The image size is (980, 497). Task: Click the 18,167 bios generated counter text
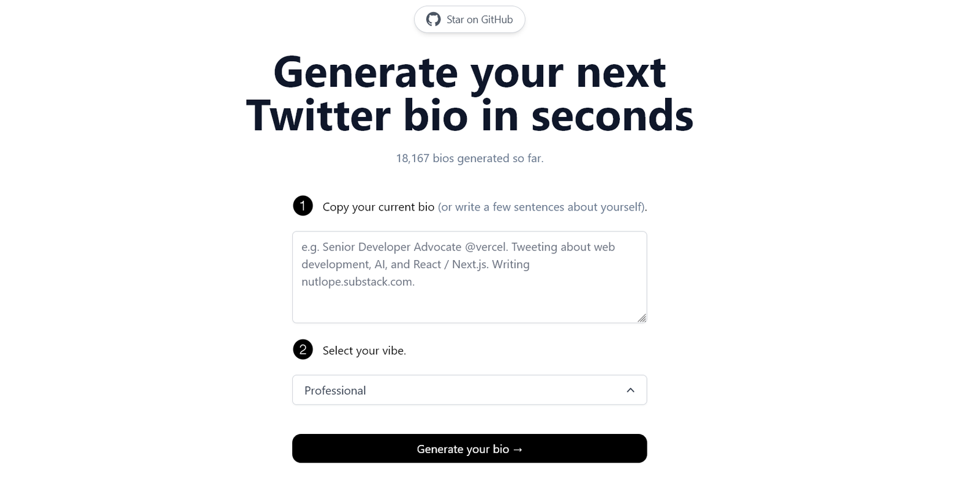tap(469, 159)
